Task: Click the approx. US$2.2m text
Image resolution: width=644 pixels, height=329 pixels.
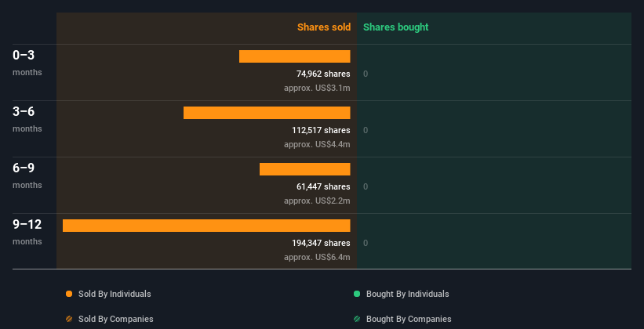Action: (x=317, y=201)
